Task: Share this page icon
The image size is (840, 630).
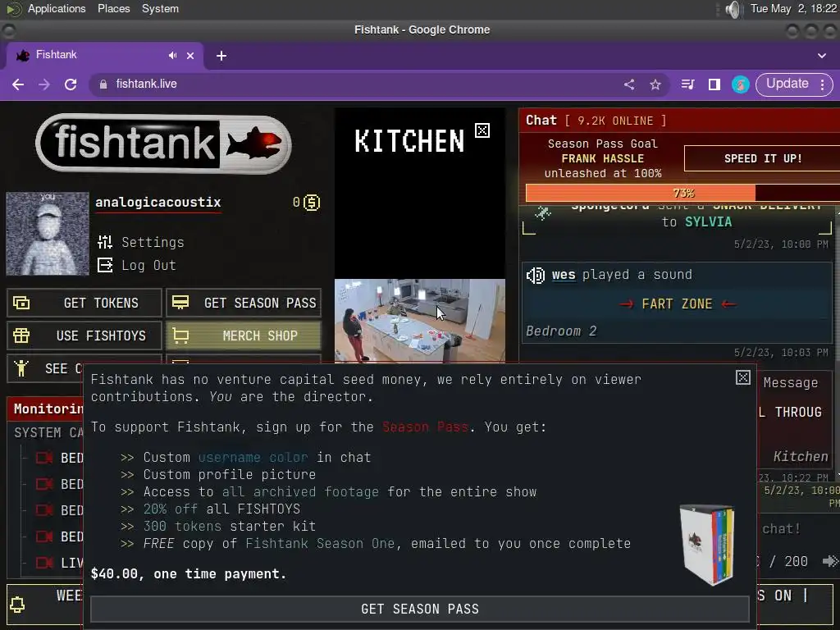Action: tap(629, 84)
